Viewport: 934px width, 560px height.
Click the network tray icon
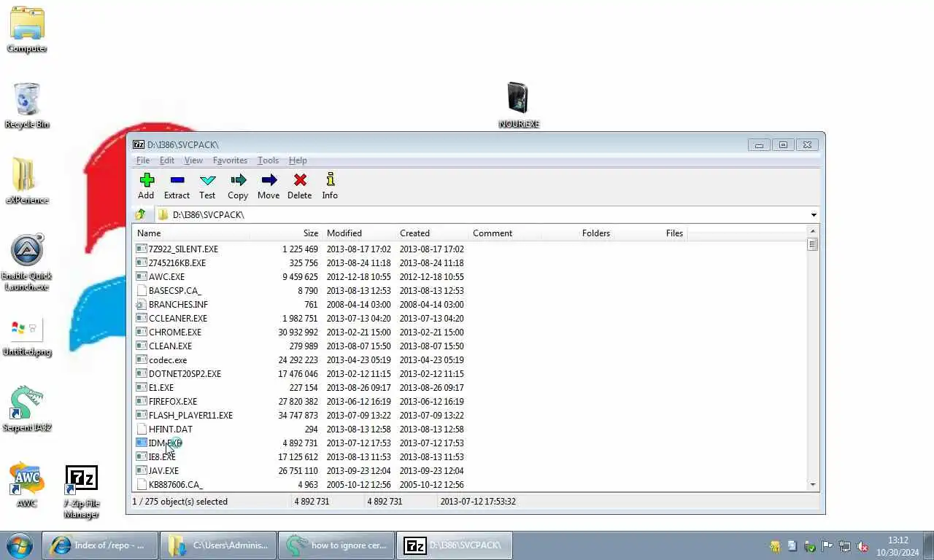845,546
